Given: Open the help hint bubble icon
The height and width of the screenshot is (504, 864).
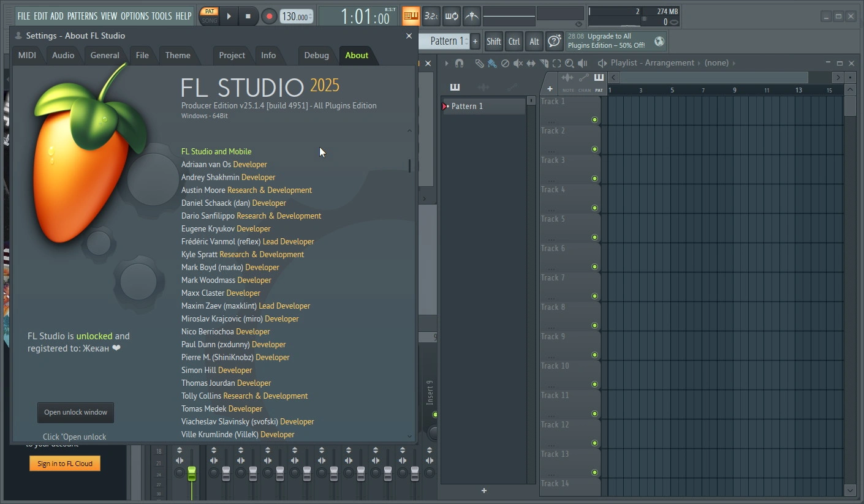Looking at the screenshot, I should [555, 41].
